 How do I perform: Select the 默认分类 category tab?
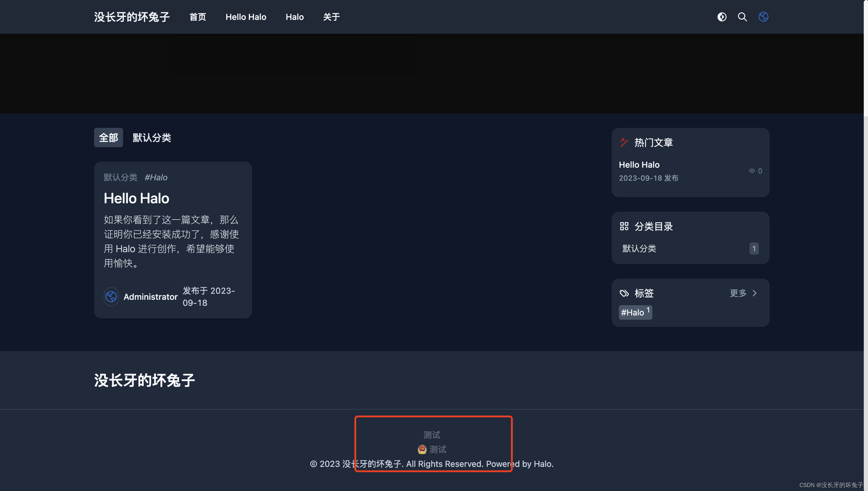click(152, 138)
